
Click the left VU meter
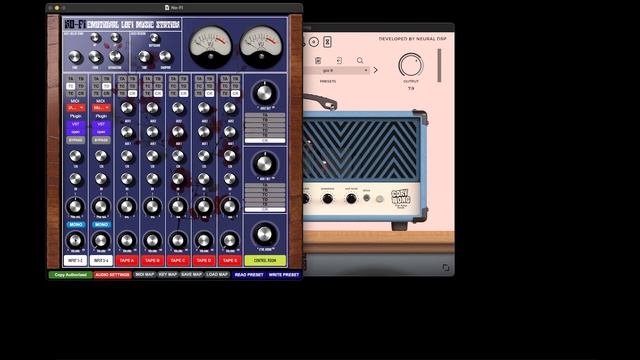click(210, 47)
